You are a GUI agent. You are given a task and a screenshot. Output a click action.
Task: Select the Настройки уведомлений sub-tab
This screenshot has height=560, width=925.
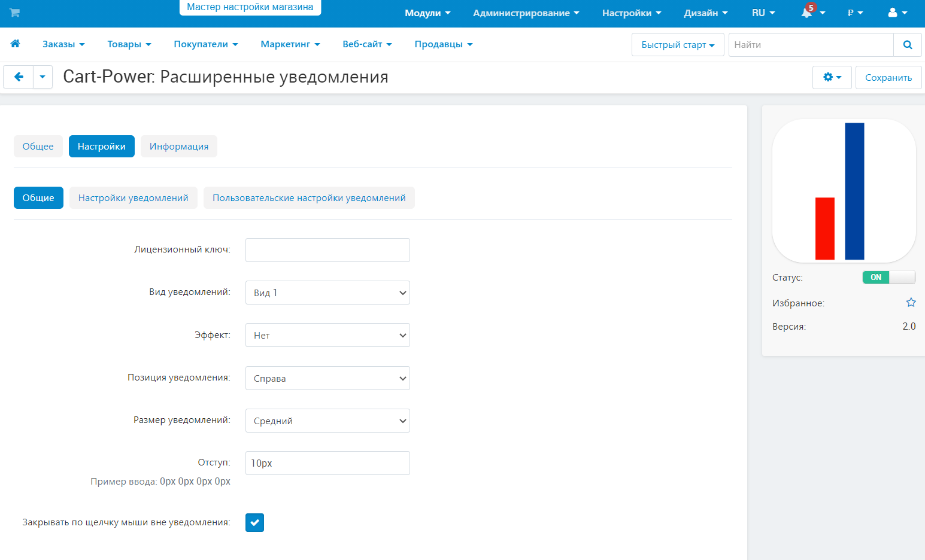[x=134, y=198]
